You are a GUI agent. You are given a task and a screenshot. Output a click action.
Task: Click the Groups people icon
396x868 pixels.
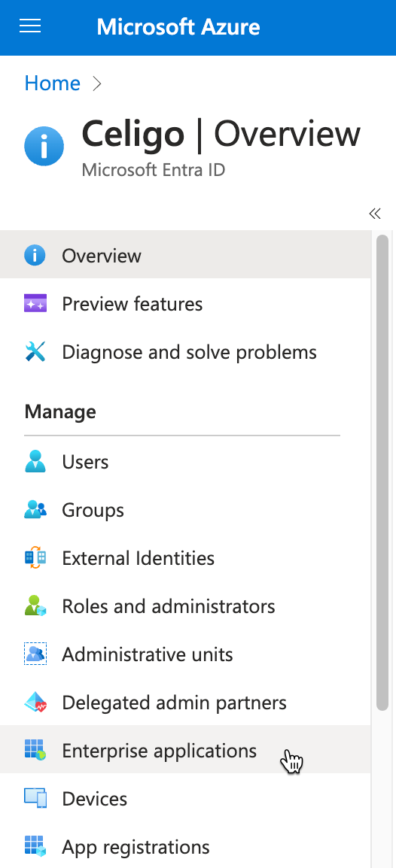click(35, 510)
